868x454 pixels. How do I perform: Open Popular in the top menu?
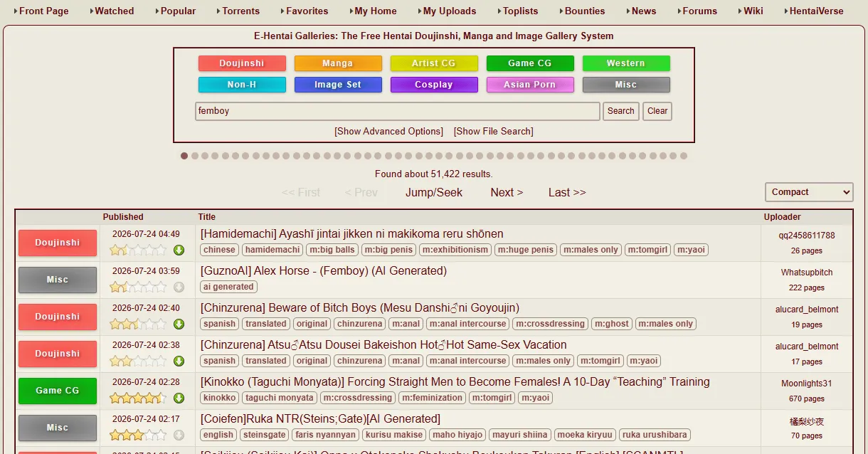click(179, 11)
